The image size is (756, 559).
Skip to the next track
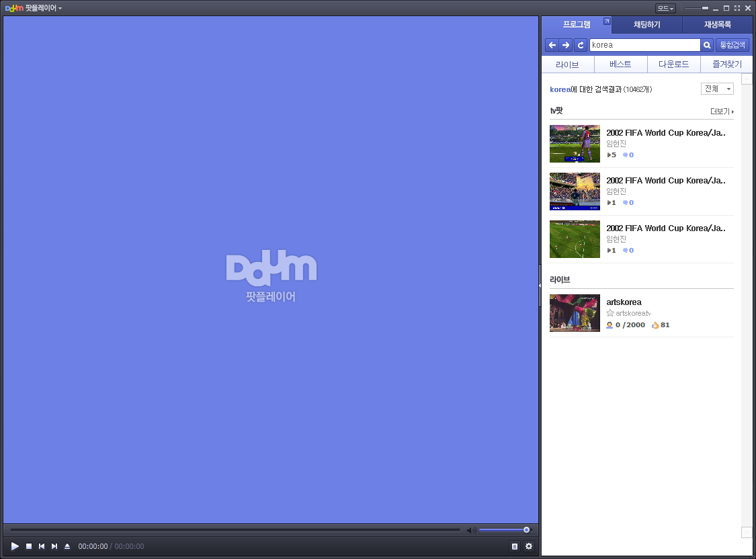tap(54, 546)
